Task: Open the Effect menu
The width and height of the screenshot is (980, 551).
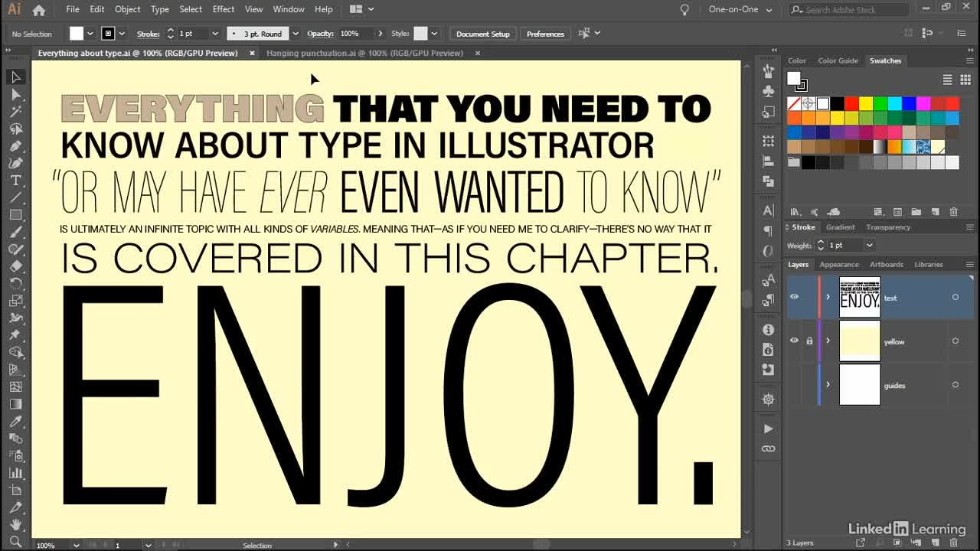Action: 224,9
